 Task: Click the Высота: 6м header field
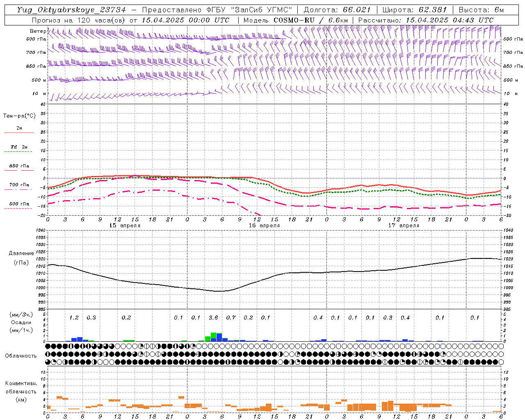point(481,10)
